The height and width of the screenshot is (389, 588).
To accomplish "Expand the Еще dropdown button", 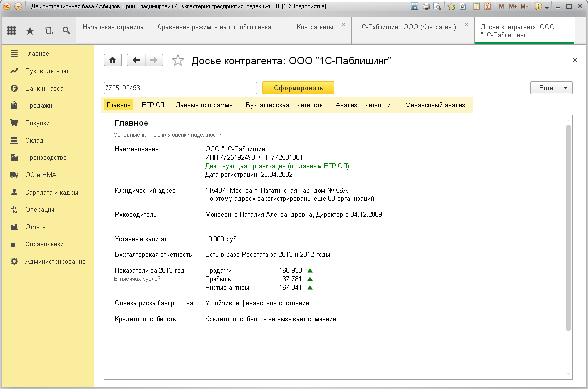I will click(551, 88).
